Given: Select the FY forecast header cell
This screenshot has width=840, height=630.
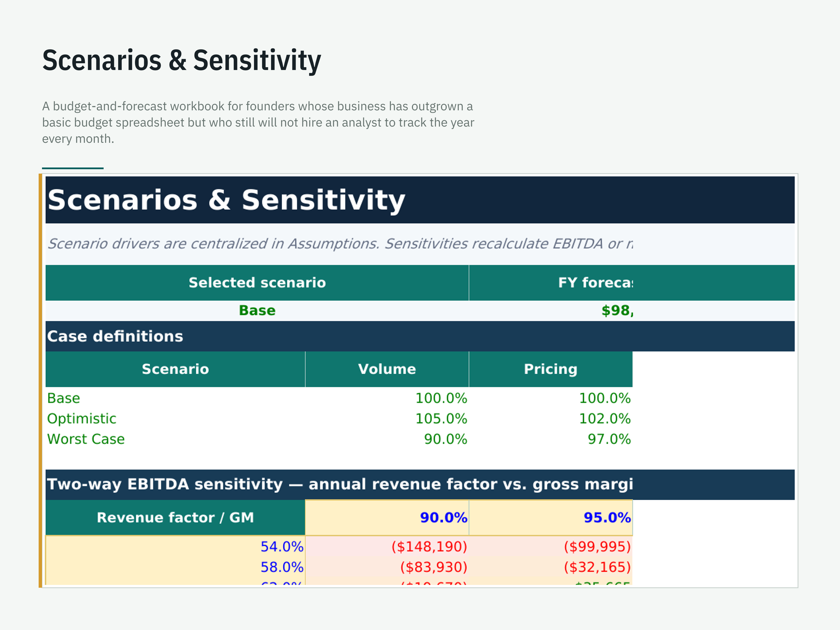Looking at the screenshot, I should point(632,283).
